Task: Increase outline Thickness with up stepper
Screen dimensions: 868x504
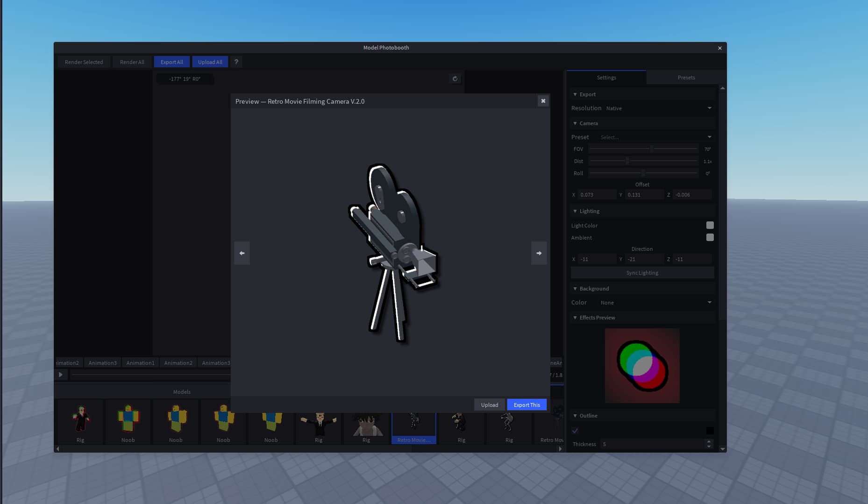Action: coord(709,441)
